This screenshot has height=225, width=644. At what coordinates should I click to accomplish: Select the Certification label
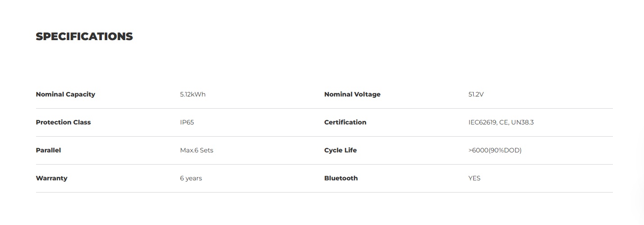[345, 122]
